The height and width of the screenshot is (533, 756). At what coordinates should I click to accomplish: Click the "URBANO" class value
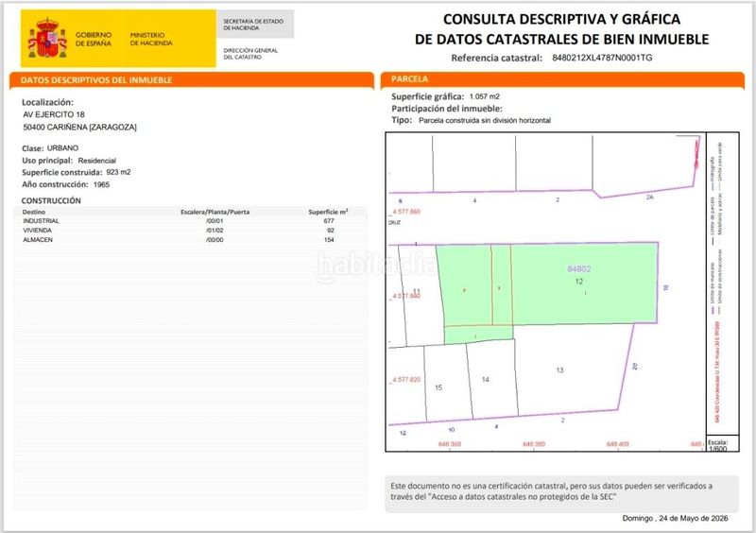click(62, 148)
